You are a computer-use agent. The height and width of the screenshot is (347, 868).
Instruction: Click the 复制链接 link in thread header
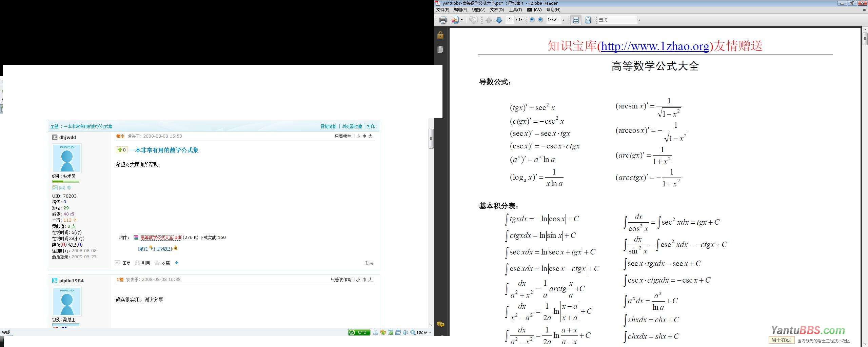point(328,126)
